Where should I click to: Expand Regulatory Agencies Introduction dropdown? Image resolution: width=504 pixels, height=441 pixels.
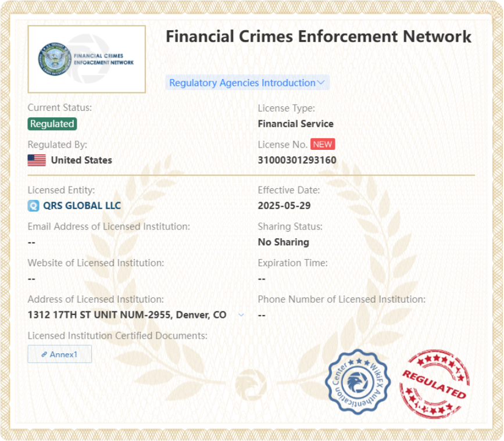[242, 83]
